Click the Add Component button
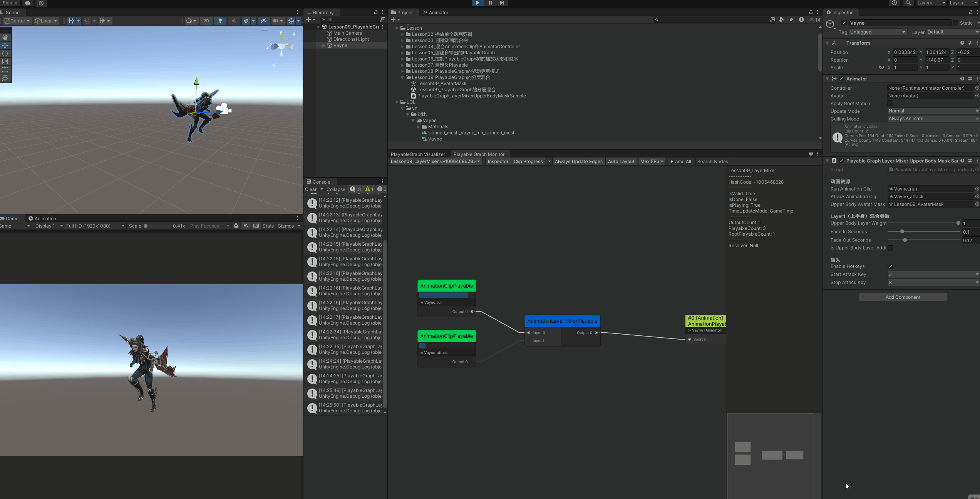The image size is (980, 499). point(903,297)
